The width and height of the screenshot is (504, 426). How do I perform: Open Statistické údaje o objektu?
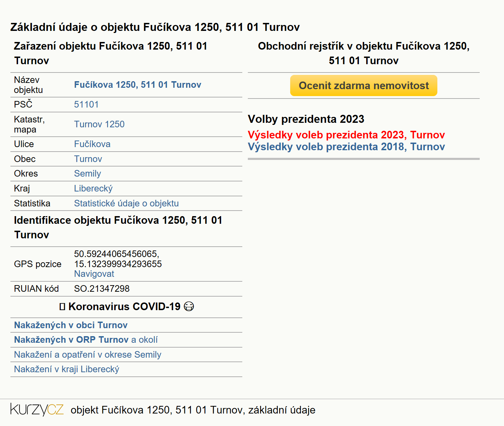[126, 203]
